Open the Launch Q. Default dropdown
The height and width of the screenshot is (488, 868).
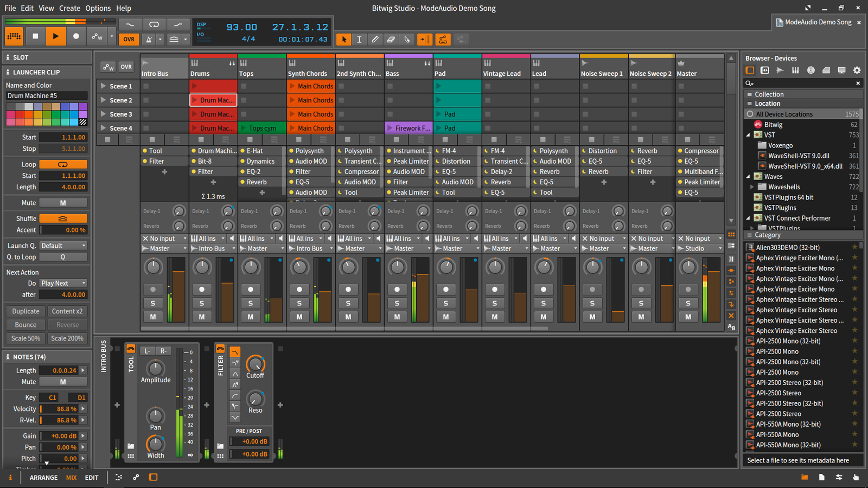click(63, 246)
